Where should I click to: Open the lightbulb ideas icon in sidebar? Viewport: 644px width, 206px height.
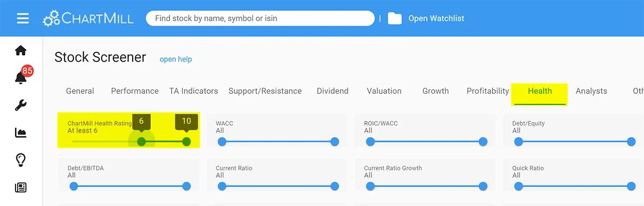pos(20,160)
